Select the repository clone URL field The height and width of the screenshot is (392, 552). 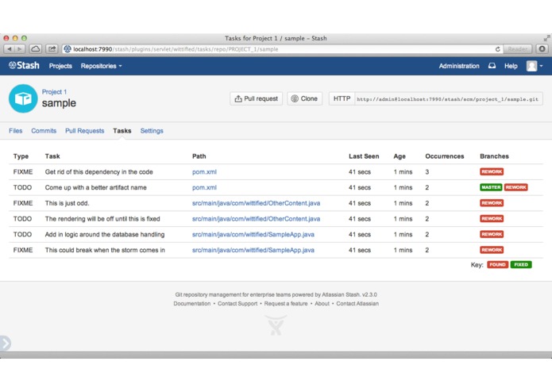pyautogui.click(x=448, y=98)
